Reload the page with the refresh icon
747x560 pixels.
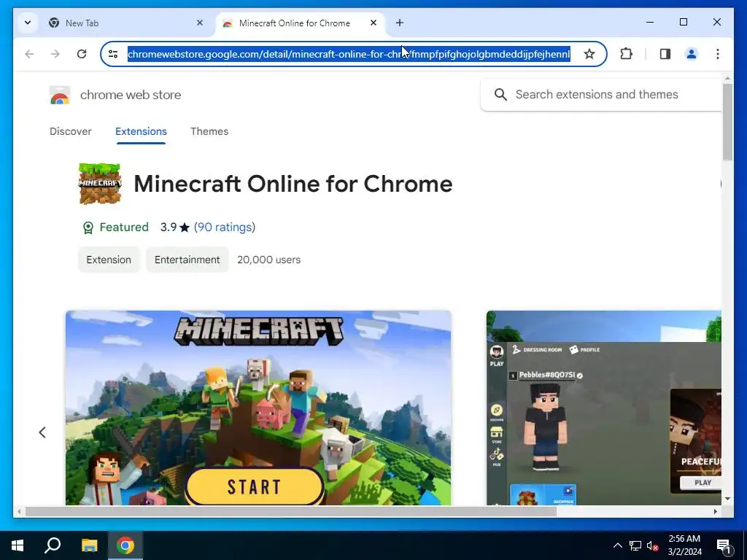[x=82, y=54]
